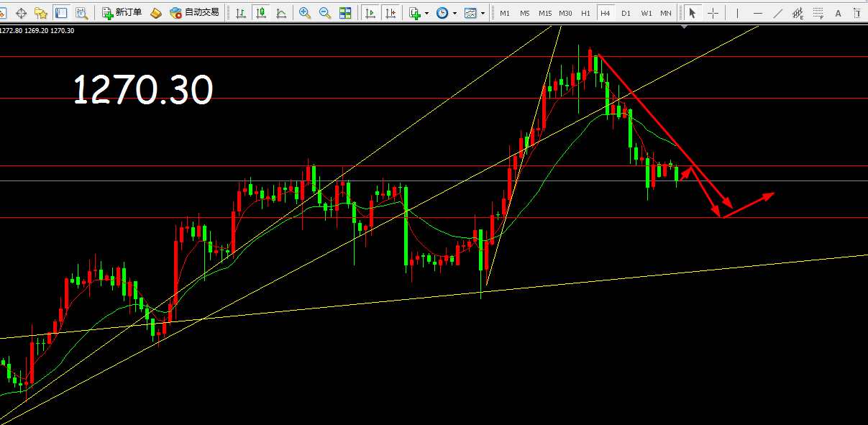Switch chart to line chart mode

[x=280, y=13]
